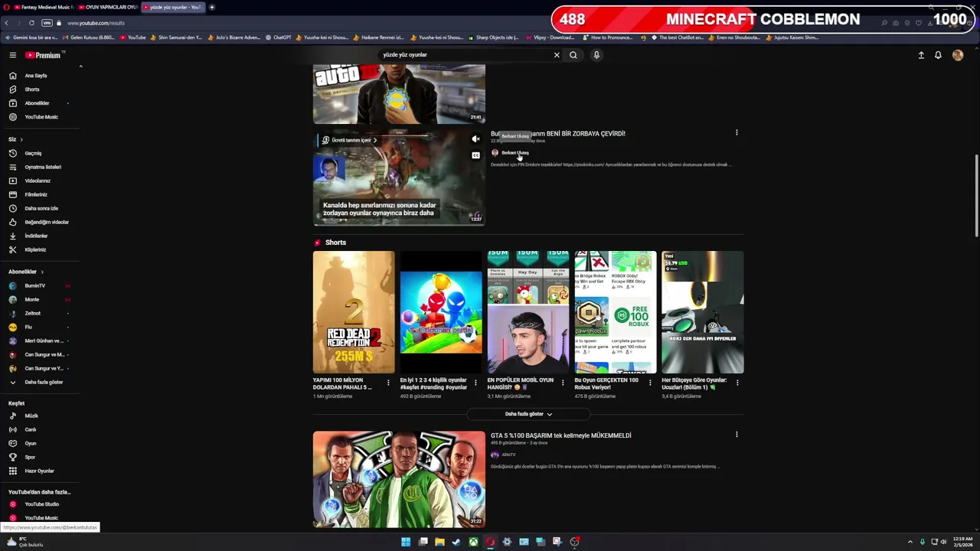Open options for BENİ BİR ZORBAYA ÇEVİRDİ video
The height and width of the screenshot is (551, 980).
tap(737, 133)
